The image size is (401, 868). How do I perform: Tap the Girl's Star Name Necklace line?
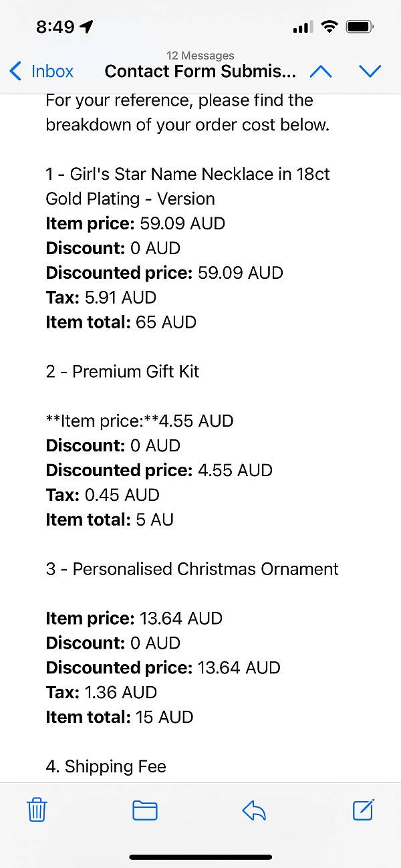tap(188, 174)
